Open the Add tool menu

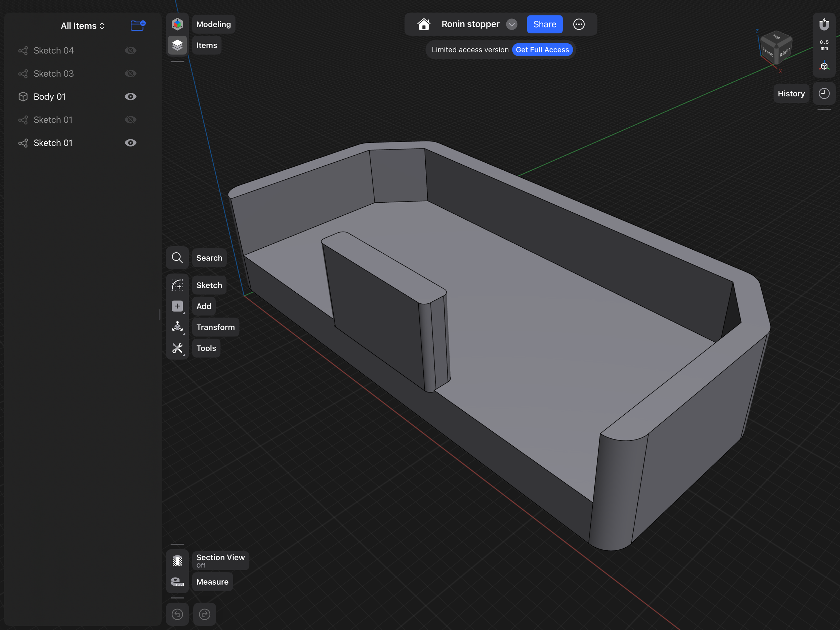coord(204,306)
